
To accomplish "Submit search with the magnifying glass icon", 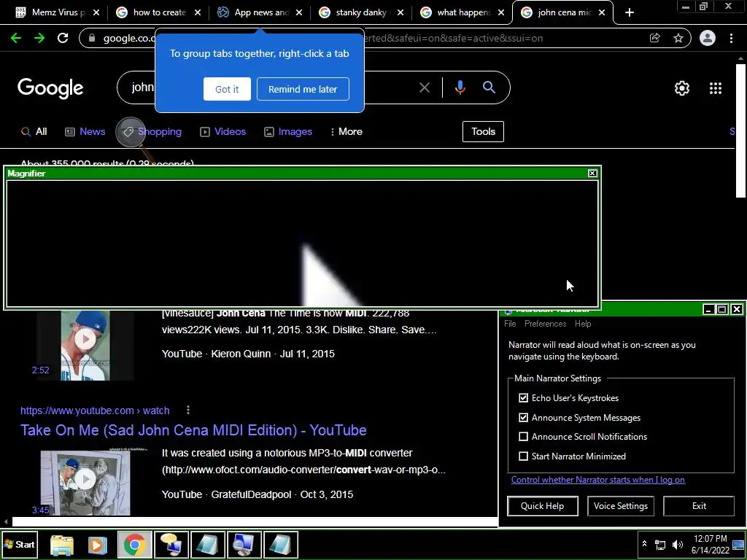I will [x=489, y=87].
